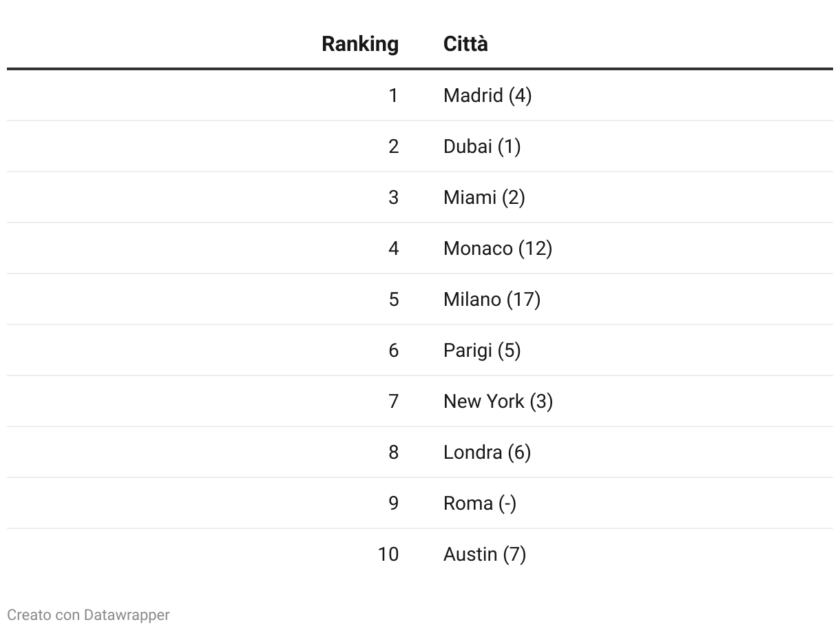Click ranking number 3
Screen dimensions: 840x631
pyautogui.click(x=393, y=197)
